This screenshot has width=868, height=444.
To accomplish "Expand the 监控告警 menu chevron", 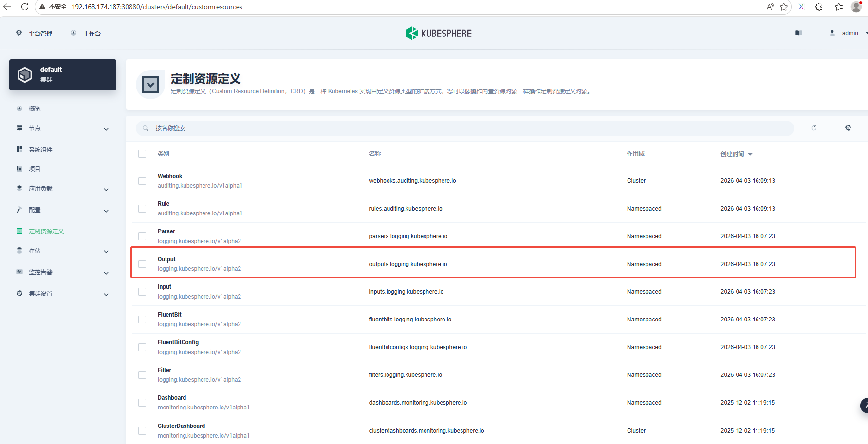I will pyautogui.click(x=106, y=273).
